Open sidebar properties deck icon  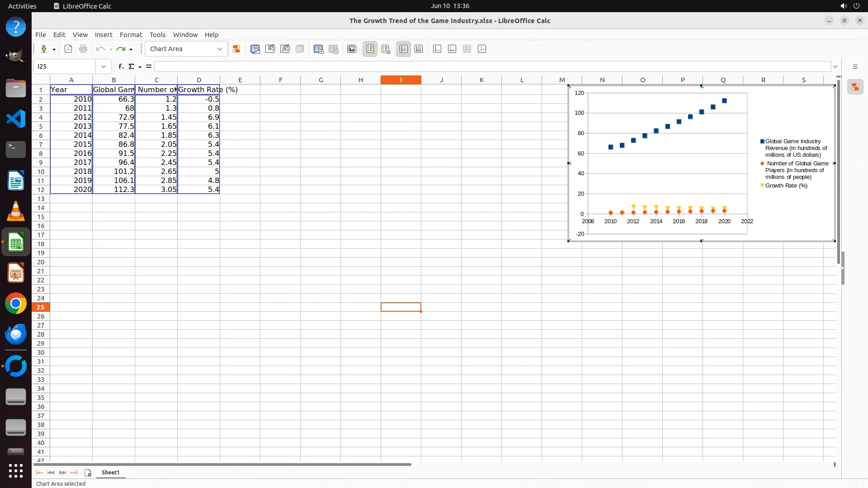(855, 87)
